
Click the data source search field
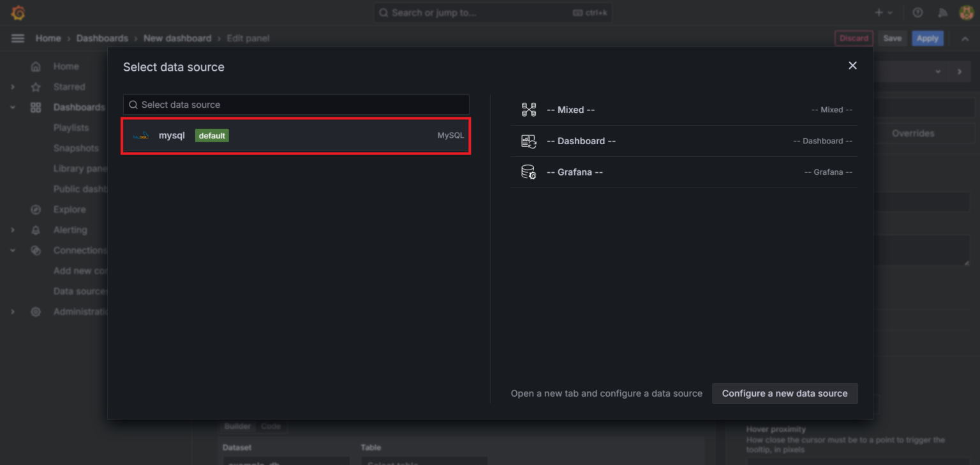[x=295, y=105]
